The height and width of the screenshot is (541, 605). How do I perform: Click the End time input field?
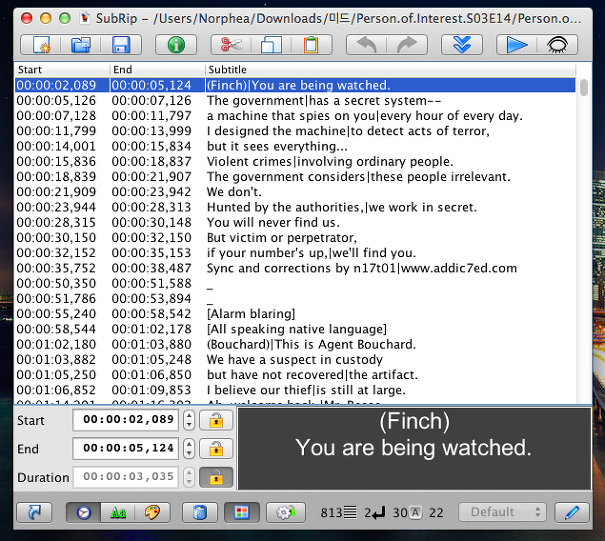[126, 448]
